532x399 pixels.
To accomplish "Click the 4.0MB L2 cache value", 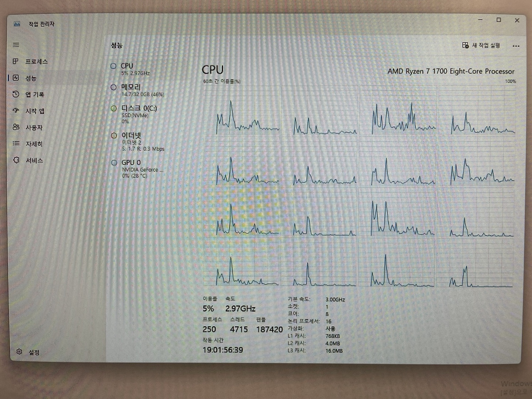I will (x=332, y=343).
